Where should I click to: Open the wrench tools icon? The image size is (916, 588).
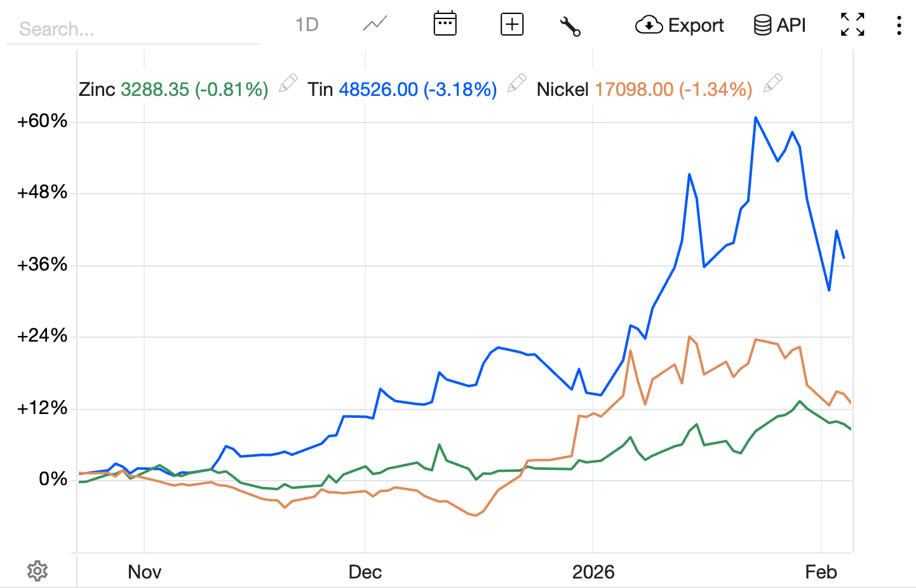[x=570, y=26]
